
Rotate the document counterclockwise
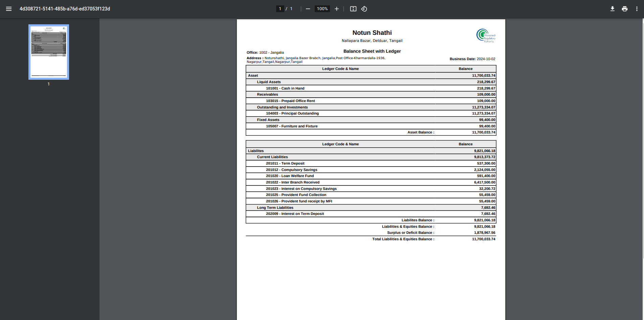point(364,9)
